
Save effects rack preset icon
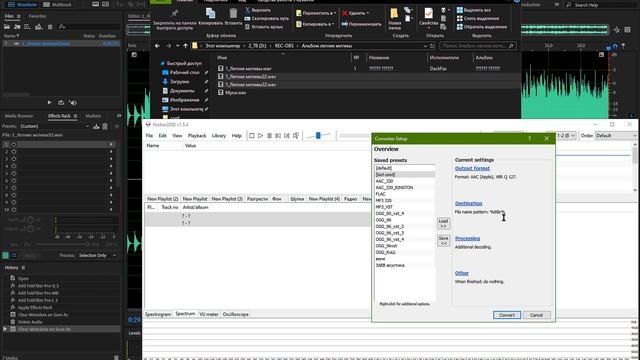(96, 127)
